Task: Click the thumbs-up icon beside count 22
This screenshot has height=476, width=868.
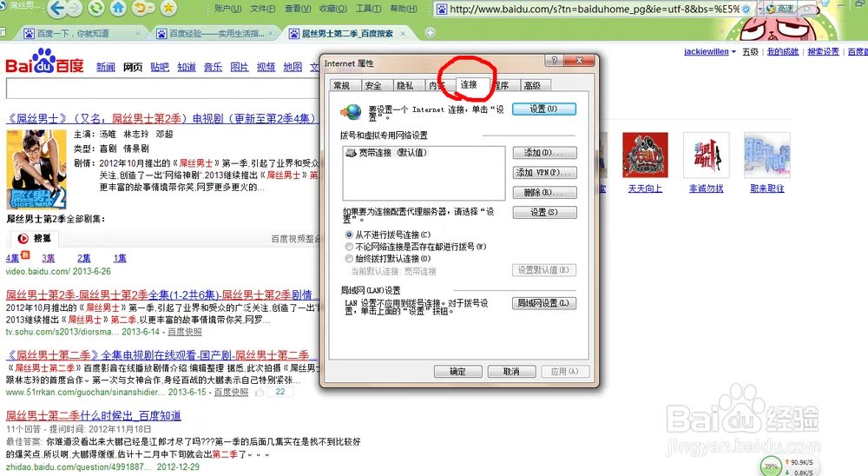Action: (260, 392)
